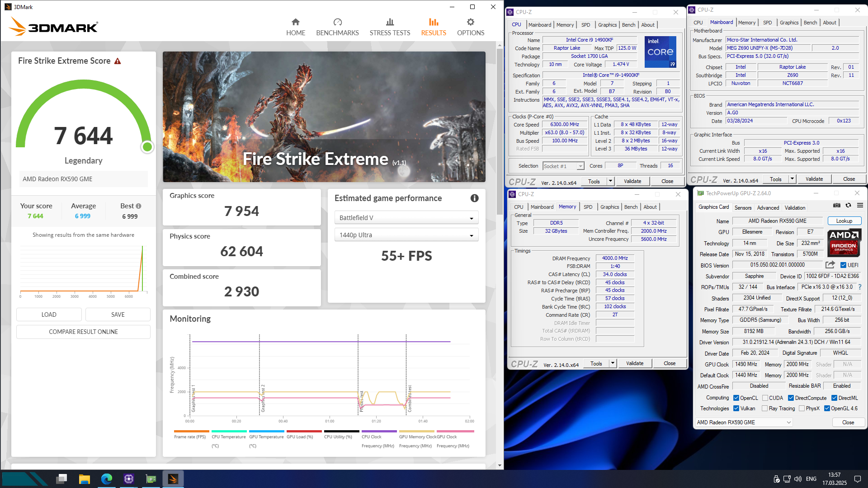Image resolution: width=868 pixels, height=488 pixels.
Task: Open RESULTS section in 3DMark
Action: pos(434,27)
